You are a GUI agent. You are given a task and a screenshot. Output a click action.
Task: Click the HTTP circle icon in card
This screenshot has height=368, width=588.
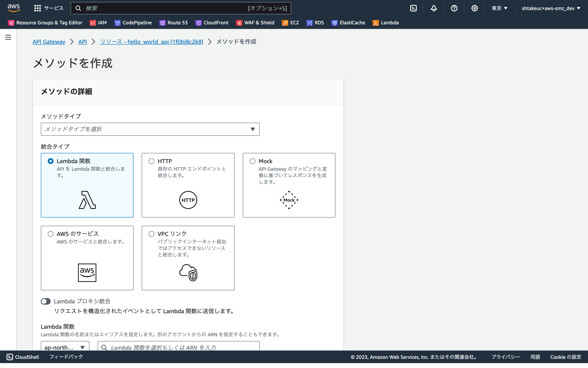pyautogui.click(x=188, y=200)
